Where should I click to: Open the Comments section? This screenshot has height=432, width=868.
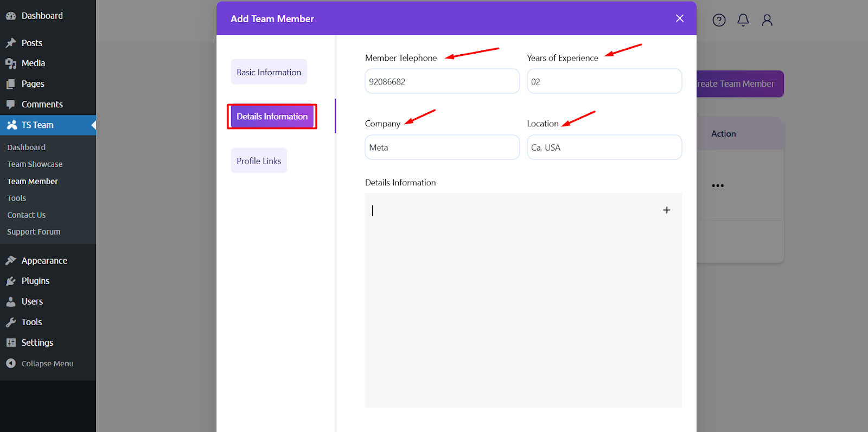[42, 105]
